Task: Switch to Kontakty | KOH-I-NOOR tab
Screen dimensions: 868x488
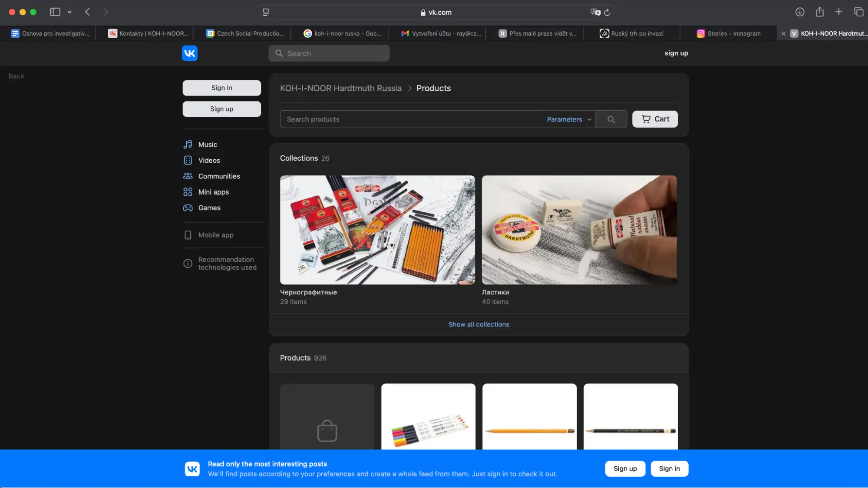Action: click(x=148, y=33)
